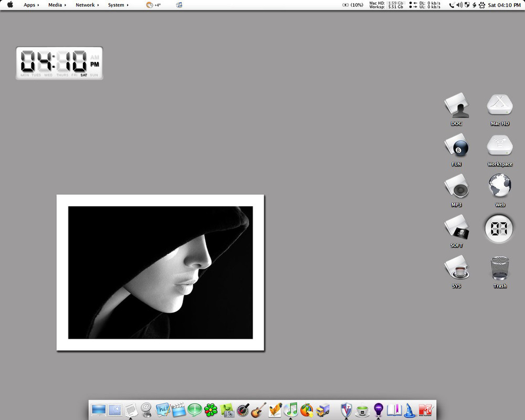
Task: Click the Sat 04:10 PM menu bar clock
Action: 504,5
